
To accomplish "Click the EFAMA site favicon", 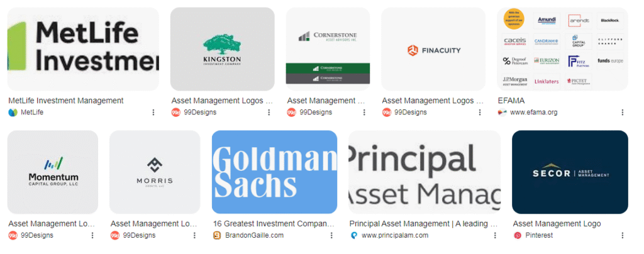I will point(502,113).
